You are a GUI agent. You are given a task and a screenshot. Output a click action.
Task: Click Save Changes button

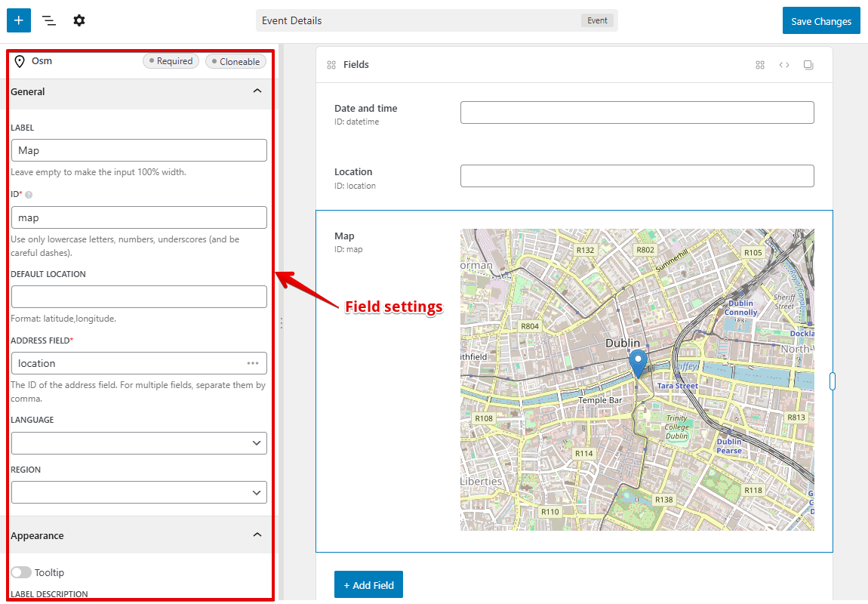(821, 21)
